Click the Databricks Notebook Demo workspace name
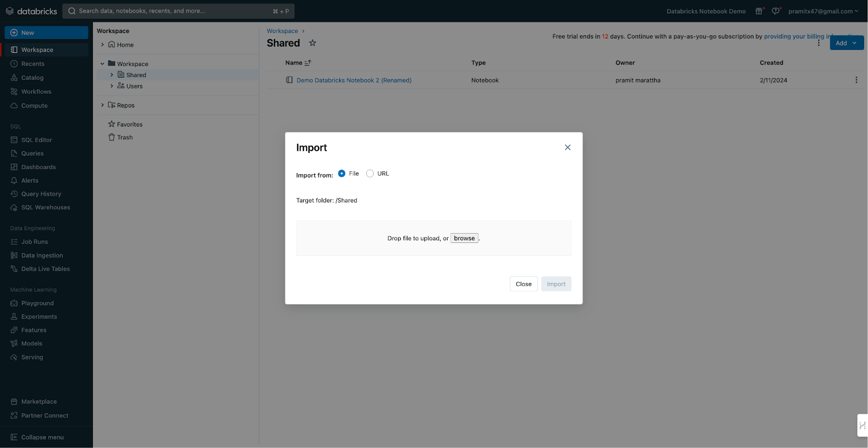The image size is (868, 448). 706,11
